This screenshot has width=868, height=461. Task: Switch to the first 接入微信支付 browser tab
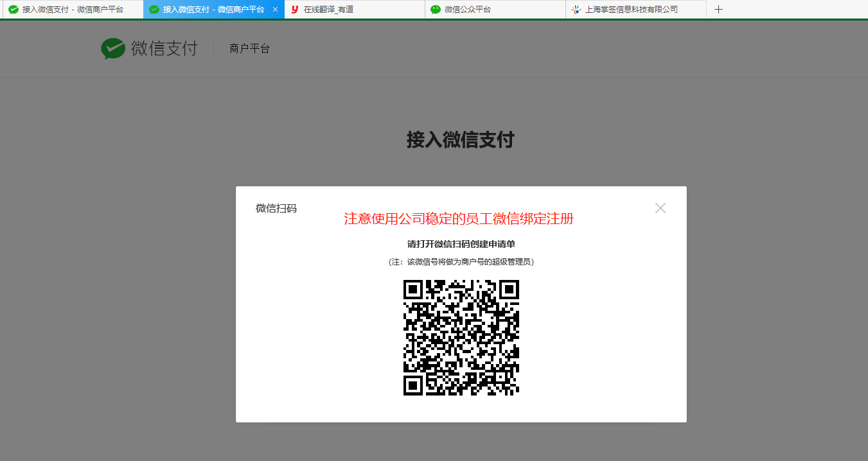pyautogui.click(x=72, y=10)
